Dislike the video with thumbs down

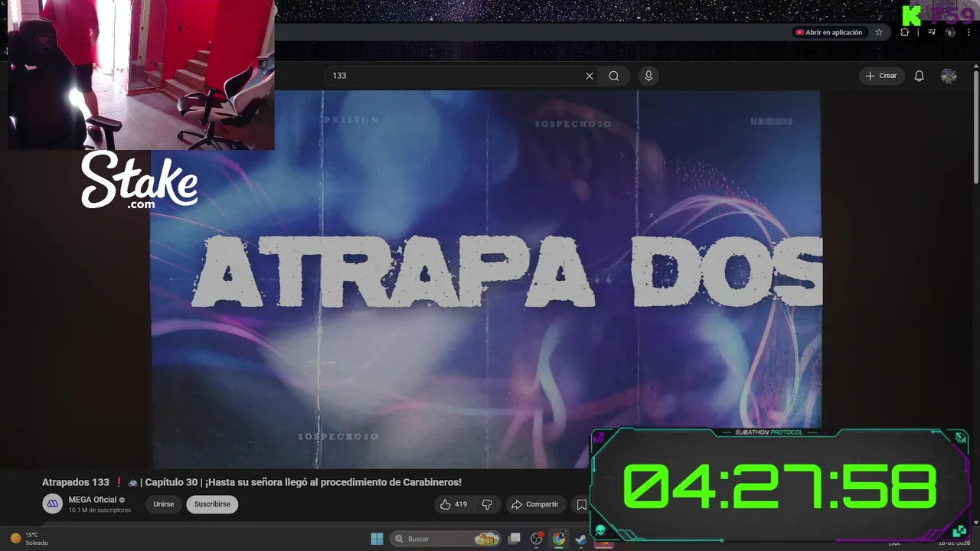(487, 504)
